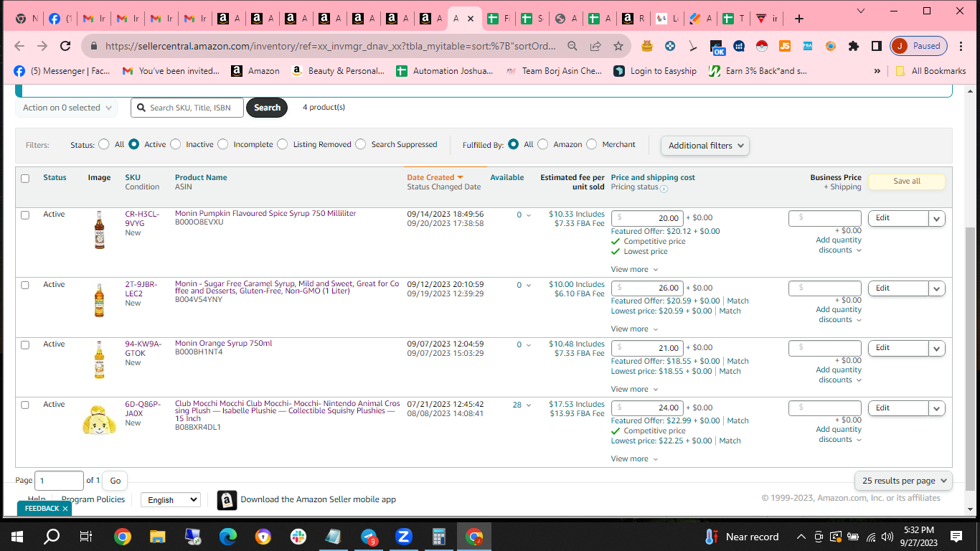Select the Search Suppressed status filter
This screenshot has height=551, width=980.
(x=360, y=144)
